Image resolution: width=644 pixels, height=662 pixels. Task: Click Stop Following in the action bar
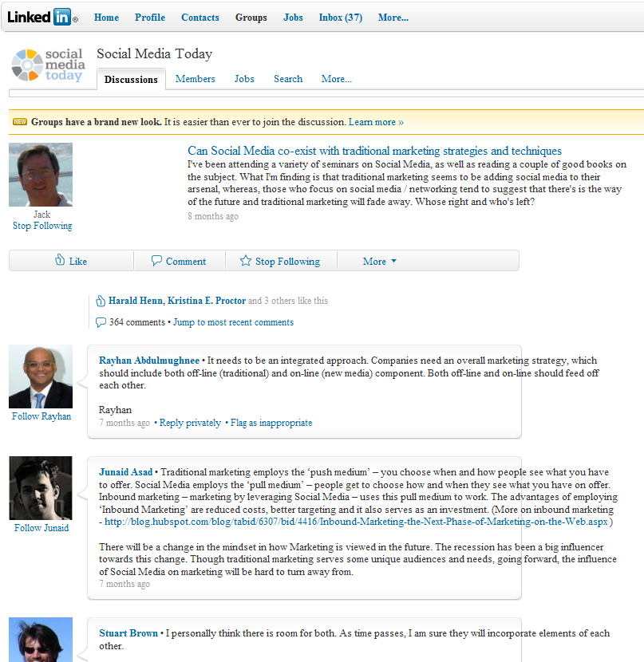281,261
